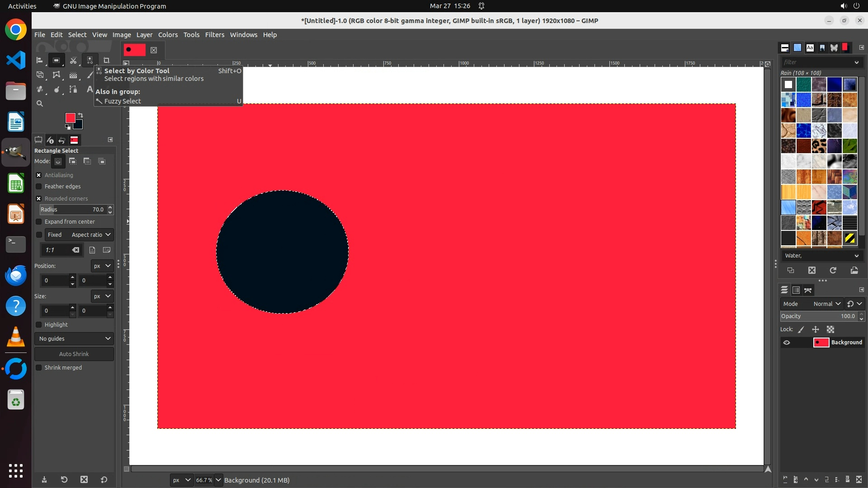The image size is (868, 488).
Task: Swap foreground and background colors
Action: point(80,115)
